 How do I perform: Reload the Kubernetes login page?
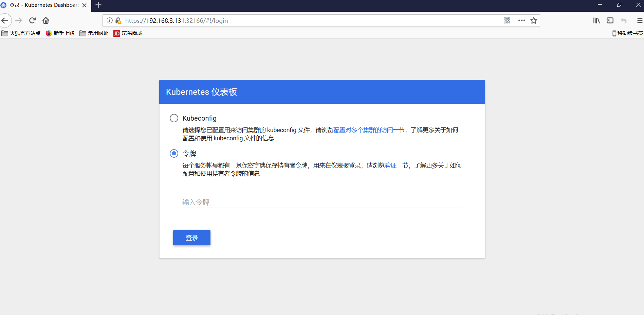point(32,21)
